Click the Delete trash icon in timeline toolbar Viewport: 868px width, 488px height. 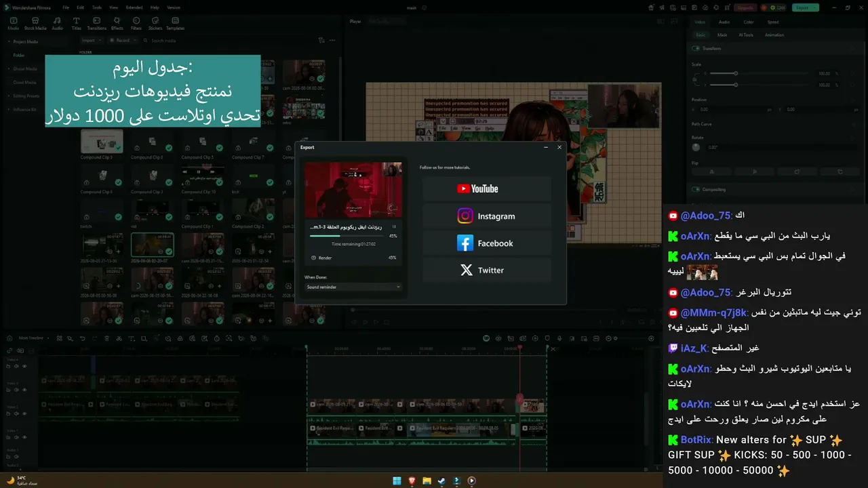pos(106,338)
